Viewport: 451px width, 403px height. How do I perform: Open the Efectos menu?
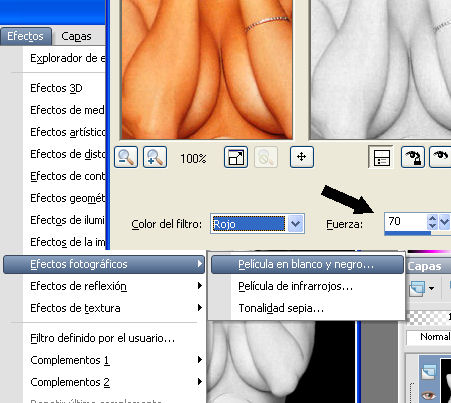click(25, 36)
